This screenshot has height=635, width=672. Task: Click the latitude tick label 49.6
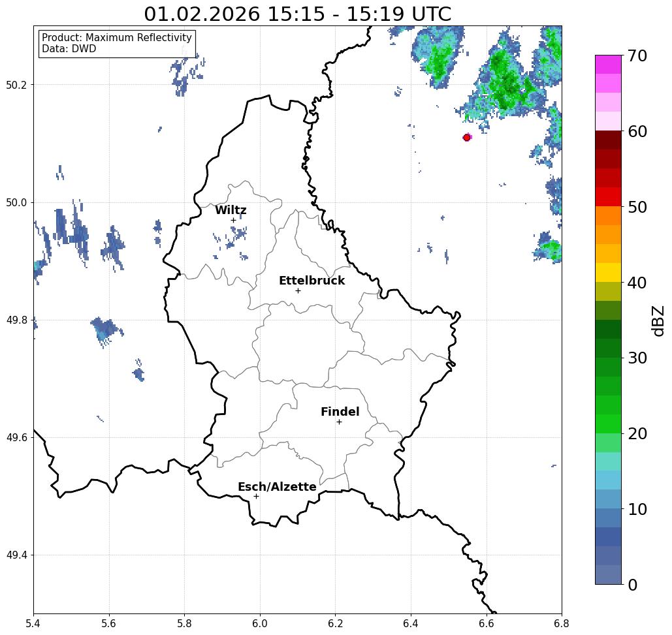16,438
